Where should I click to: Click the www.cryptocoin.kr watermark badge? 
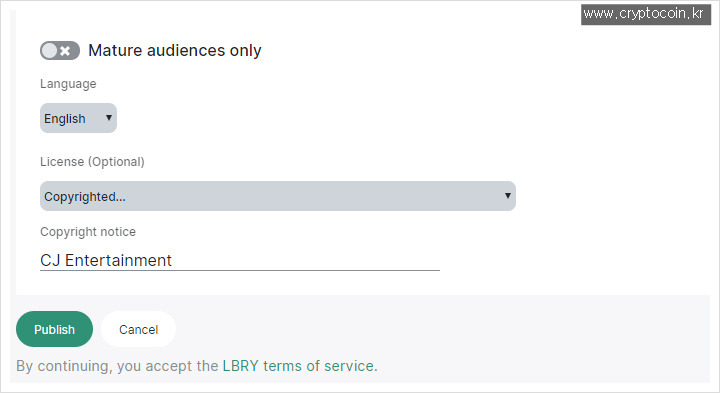[646, 15]
